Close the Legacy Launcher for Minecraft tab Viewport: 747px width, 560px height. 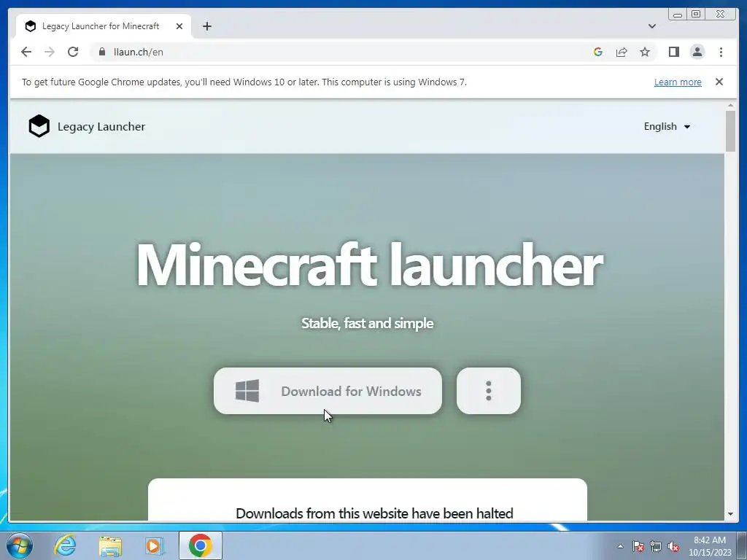(x=179, y=26)
